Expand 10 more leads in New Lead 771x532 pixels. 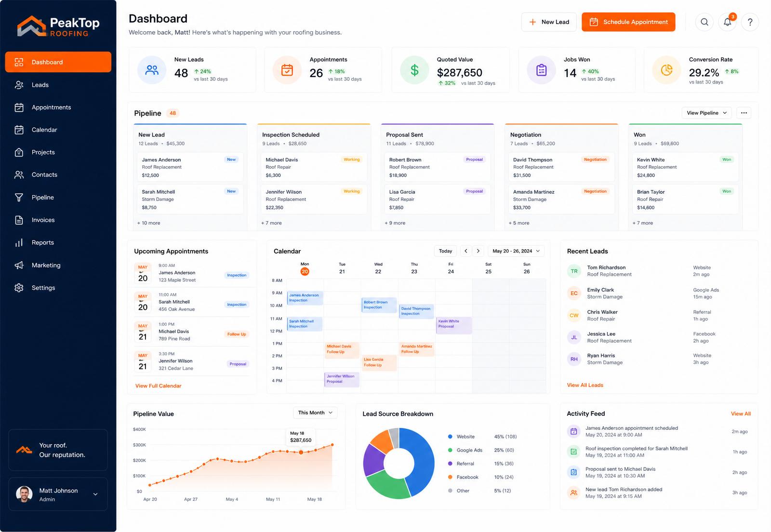pyautogui.click(x=149, y=223)
